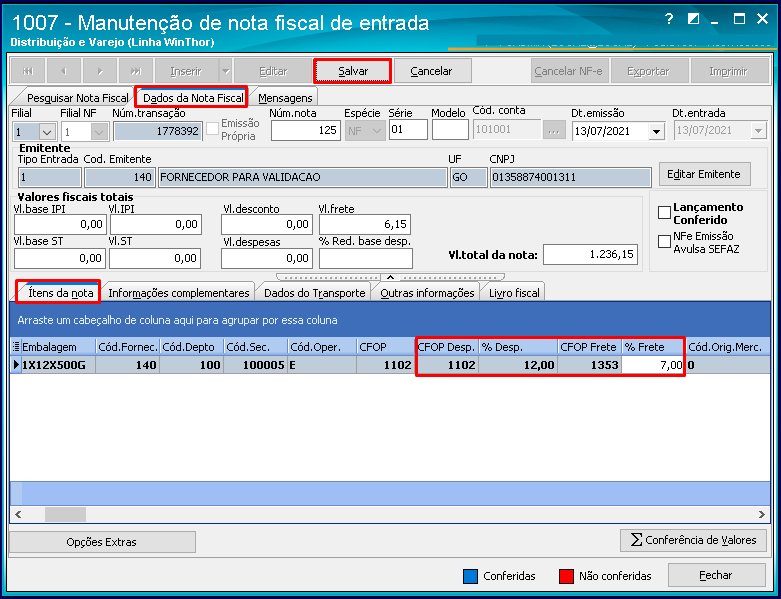Open Conferência de Valores
781x599 pixels.
pos(693,540)
